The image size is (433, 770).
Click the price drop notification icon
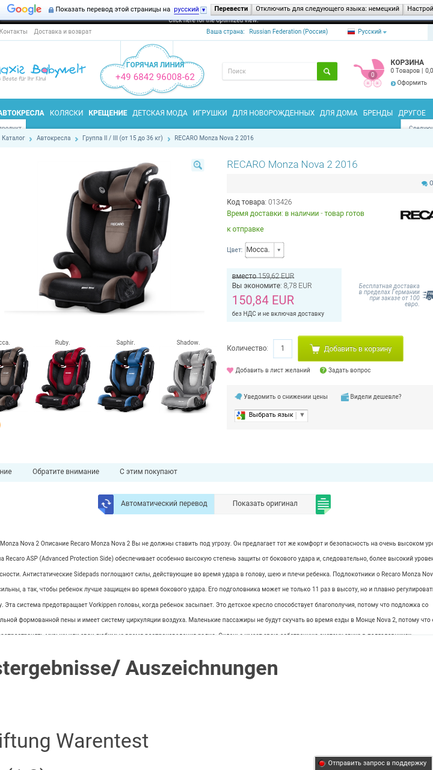[238, 397]
